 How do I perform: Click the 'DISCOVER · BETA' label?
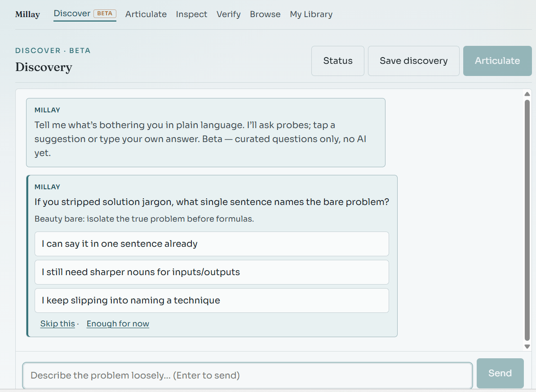click(x=53, y=51)
